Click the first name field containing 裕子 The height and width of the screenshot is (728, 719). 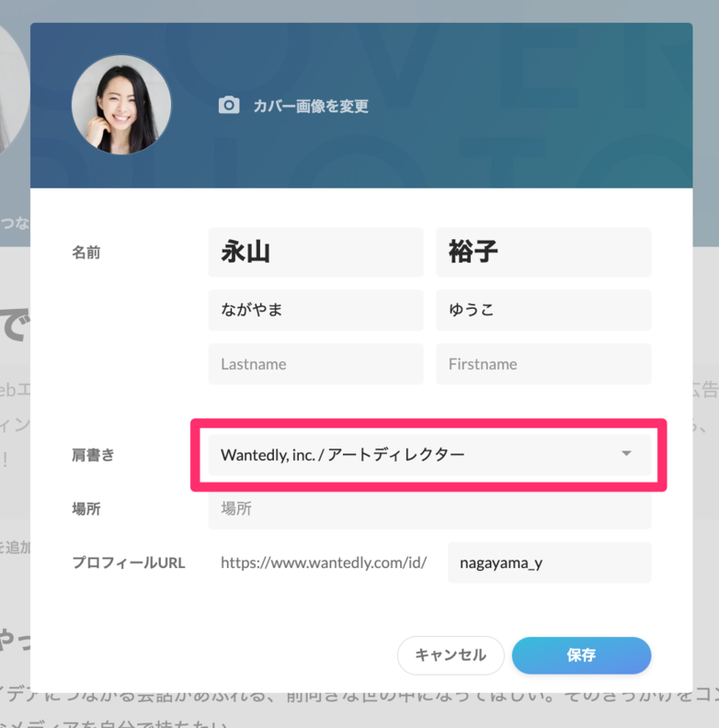click(x=543, y=252)
